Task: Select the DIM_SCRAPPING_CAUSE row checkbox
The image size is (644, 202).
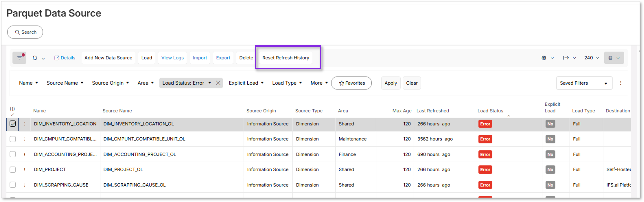Action: pyautogui.click(x=12, y=185)
